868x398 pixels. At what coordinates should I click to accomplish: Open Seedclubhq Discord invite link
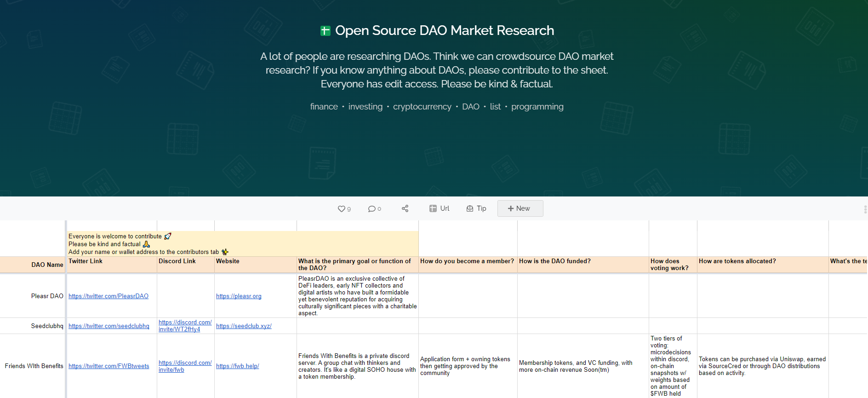(x=185, y=326)
